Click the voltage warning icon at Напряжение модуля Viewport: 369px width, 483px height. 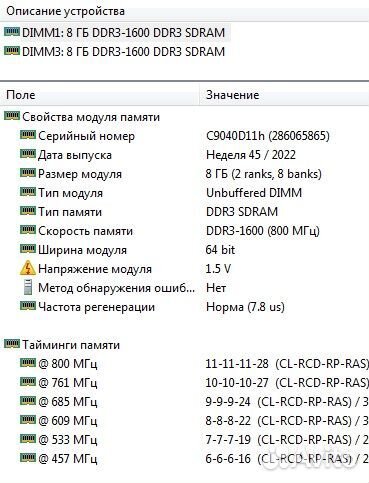click(28, 268)
